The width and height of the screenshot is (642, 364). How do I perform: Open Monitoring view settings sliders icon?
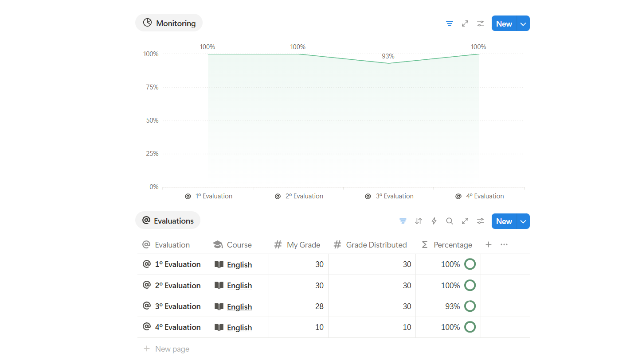(481, 23)
